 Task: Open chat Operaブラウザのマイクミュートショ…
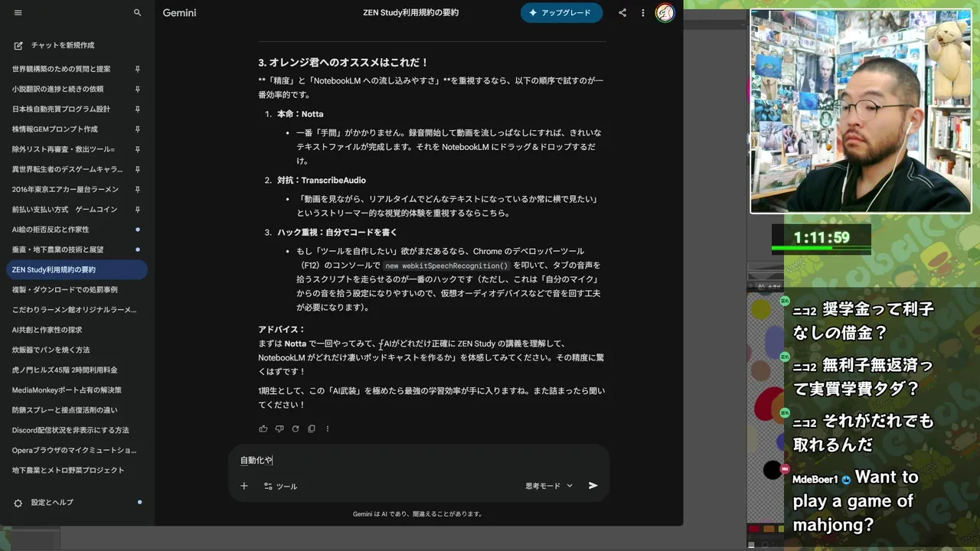coord(74,450)
